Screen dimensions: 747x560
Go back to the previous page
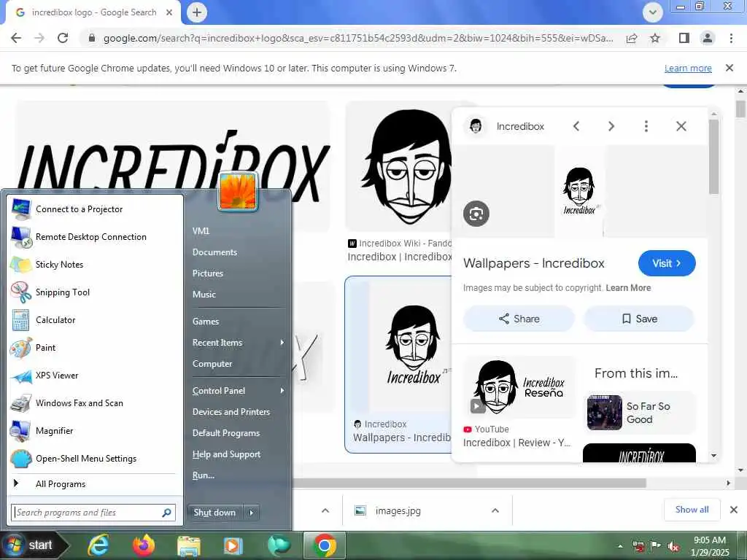(x=16, y=38)
